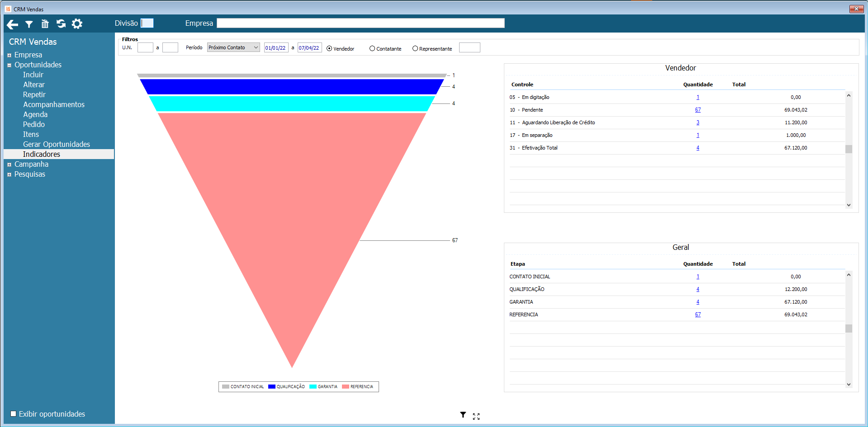
Task: Open the filter funnel in top toolbar
Action: pos(29,24)
